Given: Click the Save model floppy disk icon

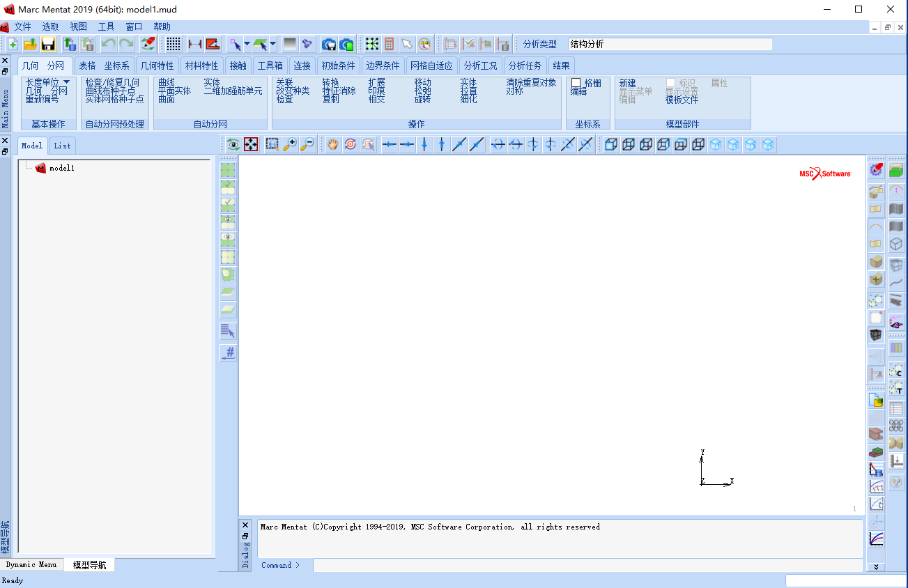Looking at the screenshot, I should pyautogui.click(x=48, y=44).
